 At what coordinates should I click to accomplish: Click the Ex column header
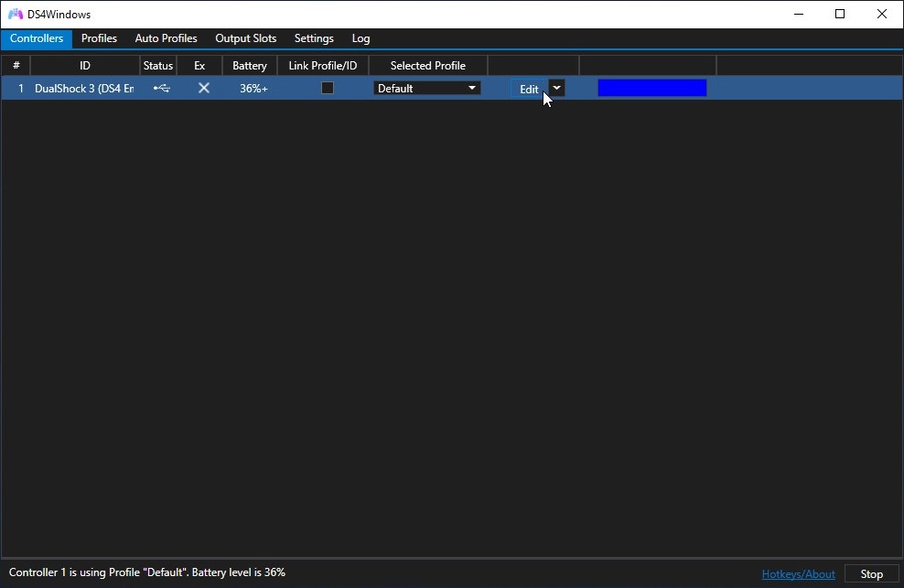click(x=199, y=66)
